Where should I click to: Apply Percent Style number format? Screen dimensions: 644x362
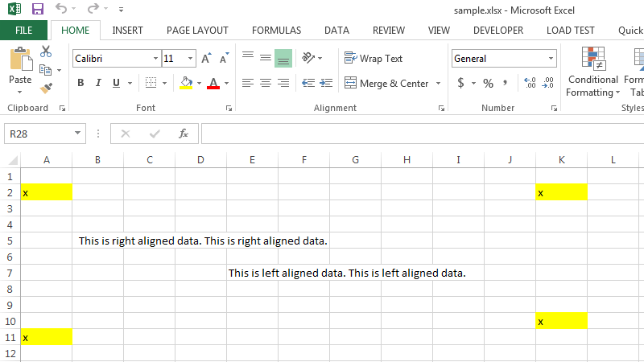(488, 83)
